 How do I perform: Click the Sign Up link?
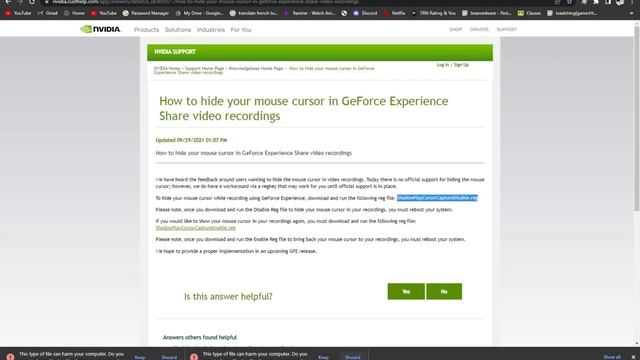tap(461, 65)
